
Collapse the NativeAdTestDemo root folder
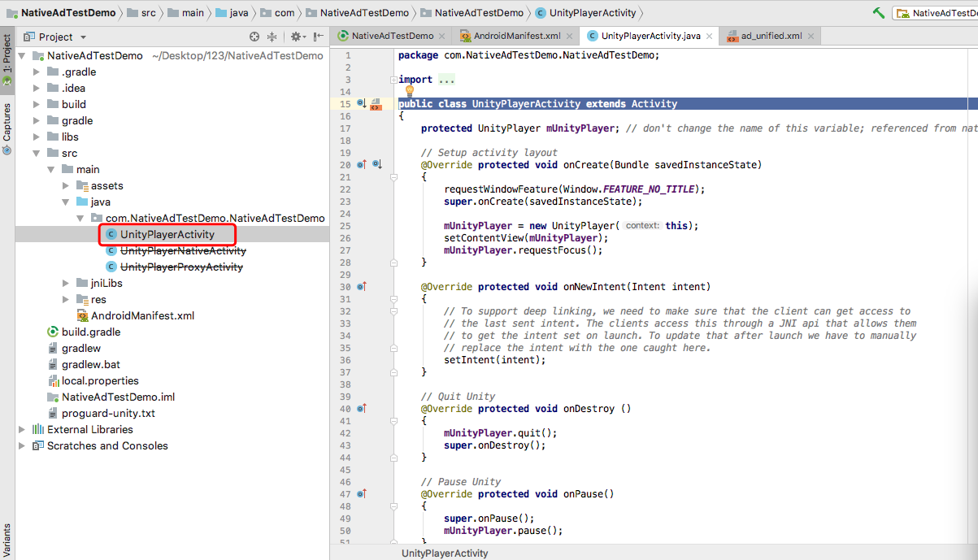[x=22, y=56]
